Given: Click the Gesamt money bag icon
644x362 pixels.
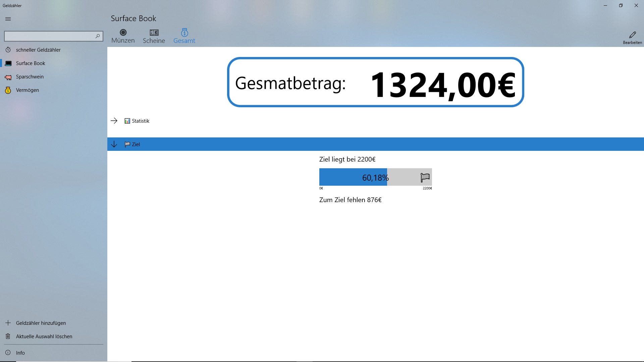Looking at the screenshot, I should pos(184,33).
